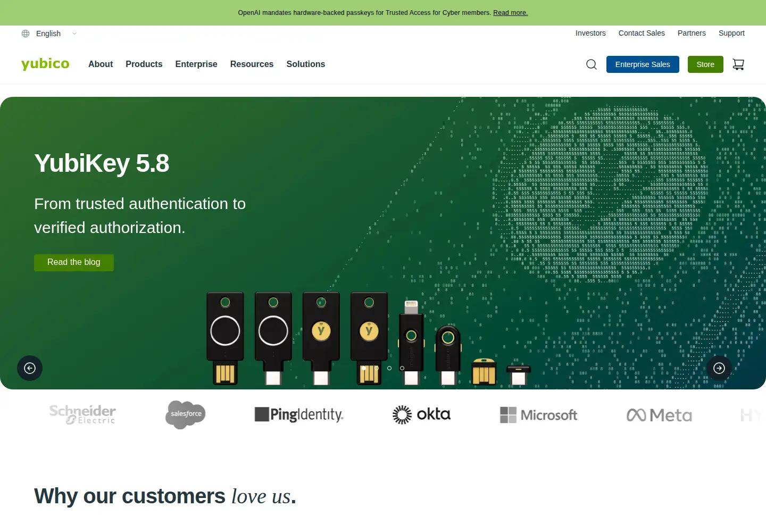Go to the Support link

click(x=731, y=33)
